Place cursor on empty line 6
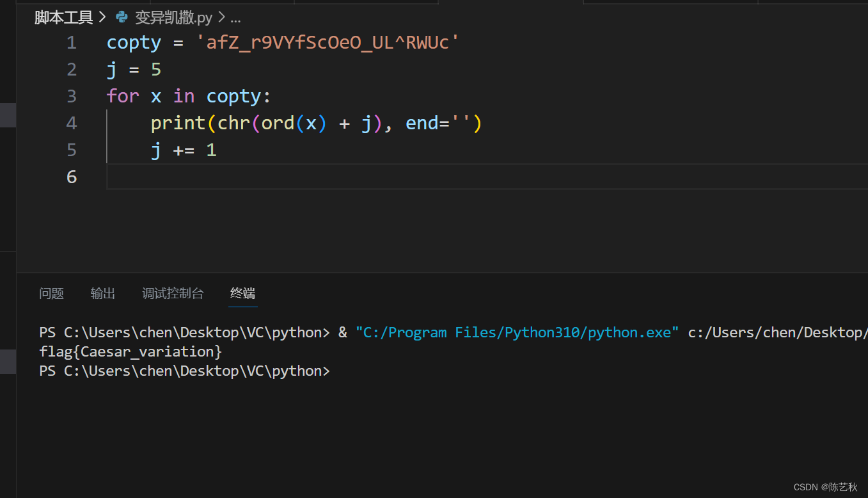 click(486, 177)
